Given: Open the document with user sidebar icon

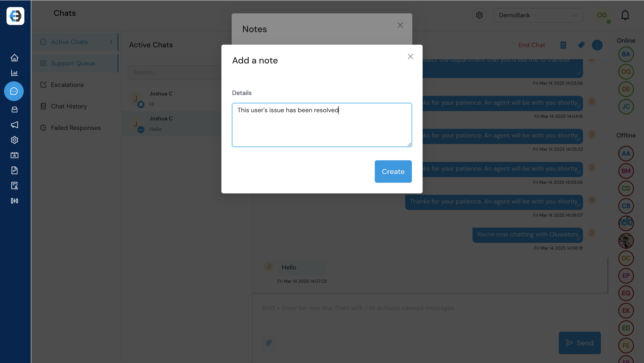Looking at the screenshot, I should [x=15, y=186].
